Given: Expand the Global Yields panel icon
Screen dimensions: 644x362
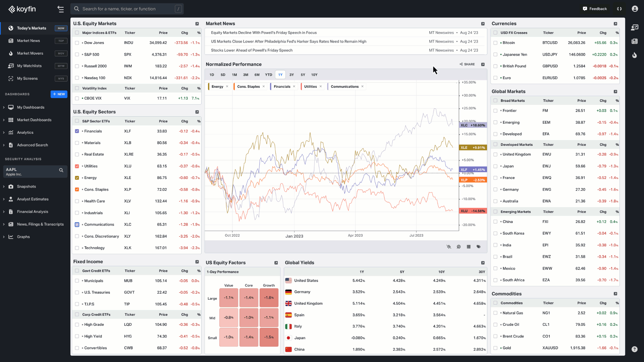Looking at the screenshot, I should pyautogui.click(x=483, y=263).
